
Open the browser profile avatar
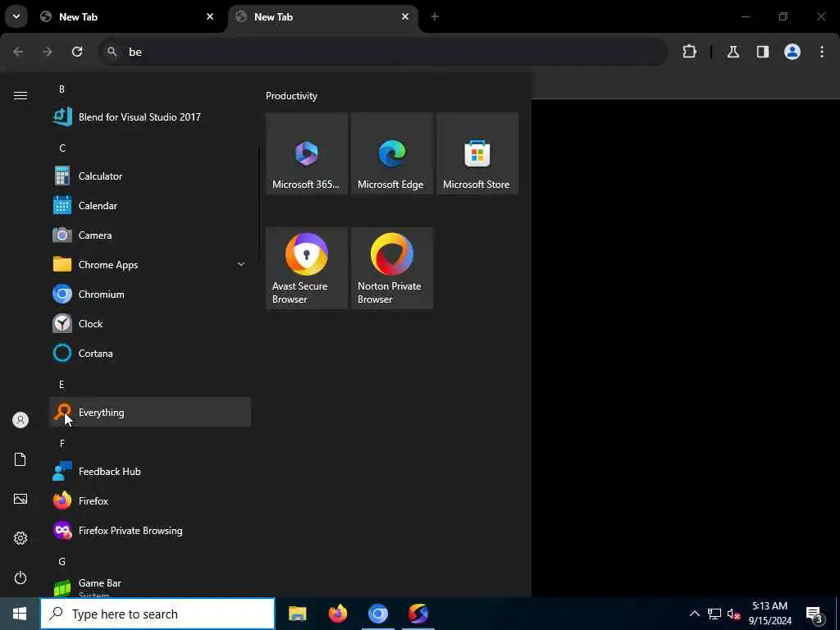click(792, 52)
